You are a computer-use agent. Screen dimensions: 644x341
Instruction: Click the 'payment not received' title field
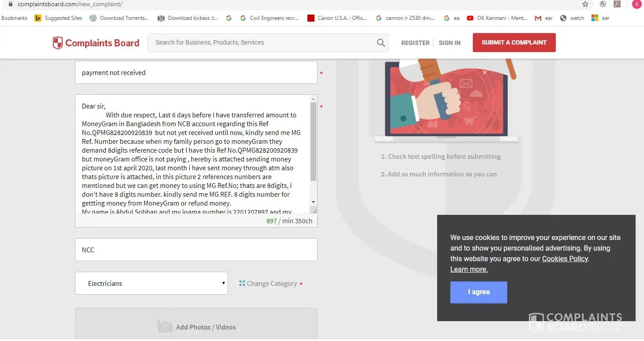click(x=196, y=73)
